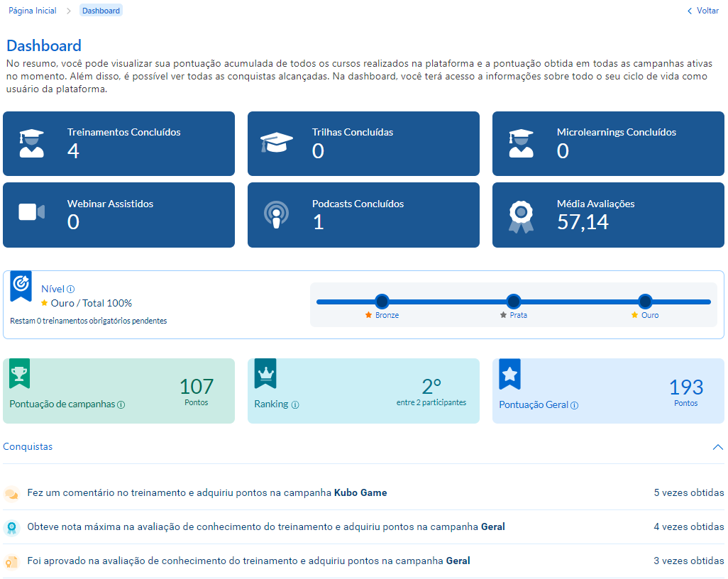The image size is (728, 579).
Task: Click the Bronze marker on level progress bar
Action: click(x=382, y=302)
